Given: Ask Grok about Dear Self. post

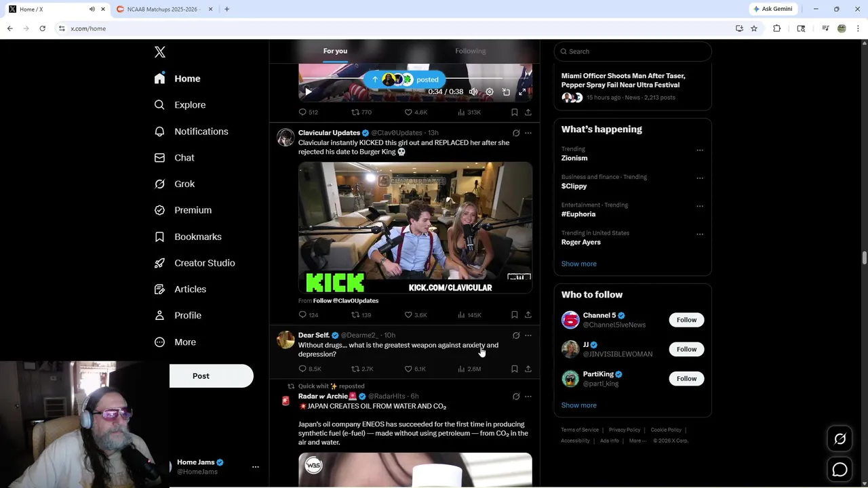Looking at the screenshot, I should (516, 335).
